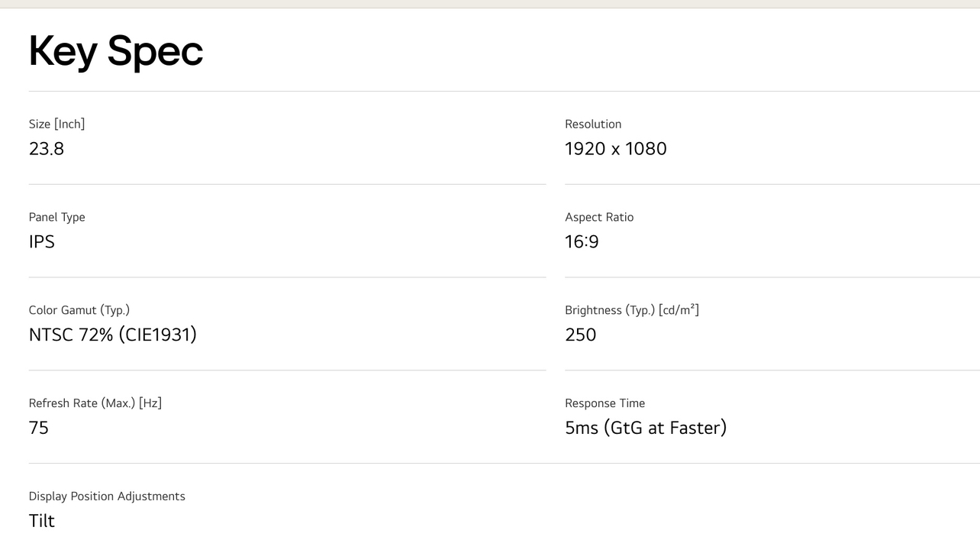
Task: Select the Resolution label
Action: click(x=593, y=124)
